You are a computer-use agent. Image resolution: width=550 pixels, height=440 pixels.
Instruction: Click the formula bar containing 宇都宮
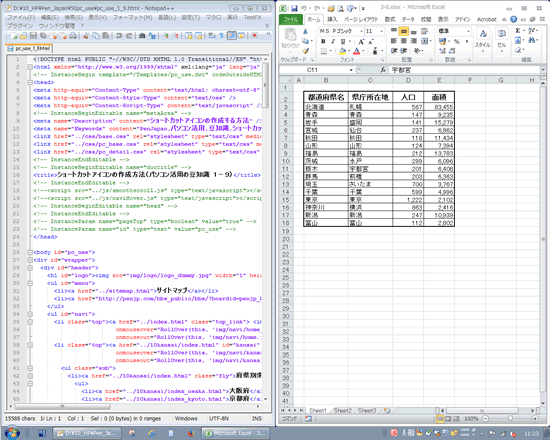(x=464, y=70)
